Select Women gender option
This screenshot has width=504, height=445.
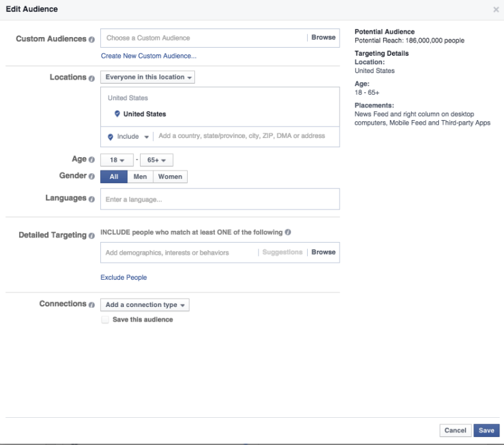pos(170,176)
